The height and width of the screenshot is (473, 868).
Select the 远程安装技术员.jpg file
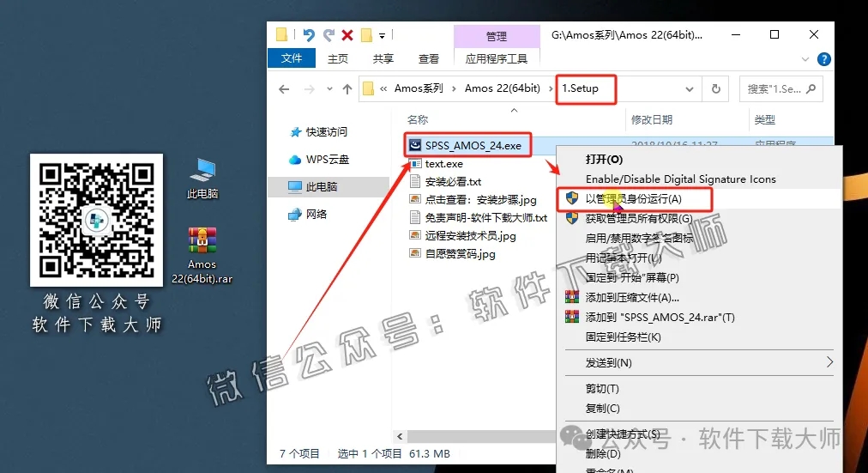(471, 236)
